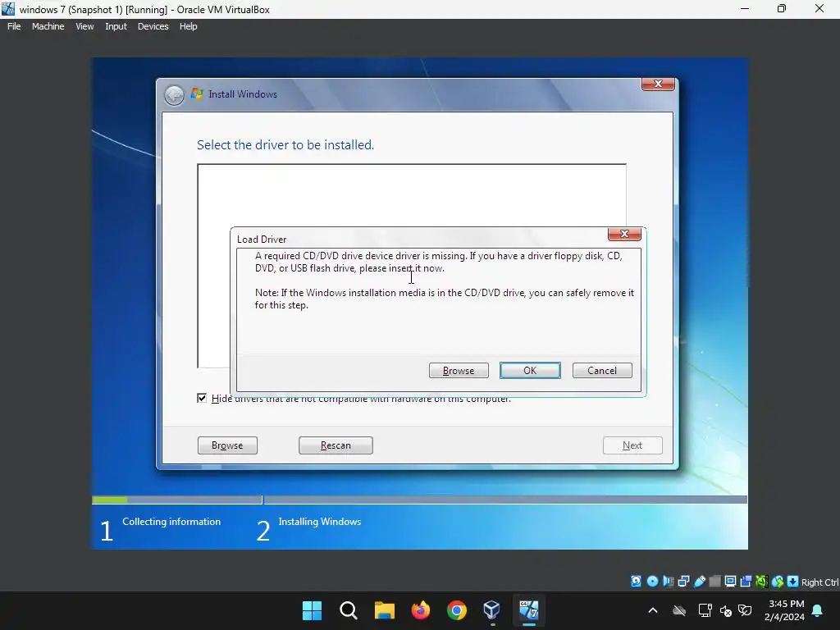Open VirtualBox Manager from the taskbar
The height and width of the screenshot is (630, 840).
(x=492, y=610)
